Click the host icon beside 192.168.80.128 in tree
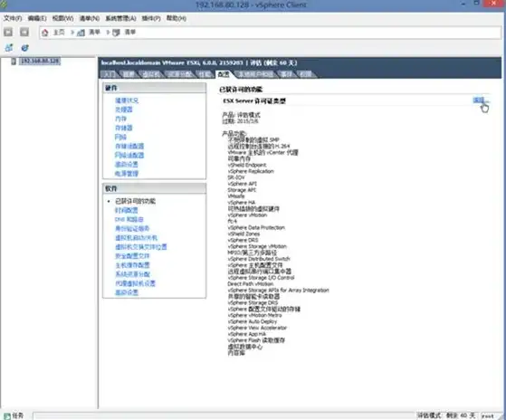Viewport: 506px width, 420px height. [x=14, y=62]
